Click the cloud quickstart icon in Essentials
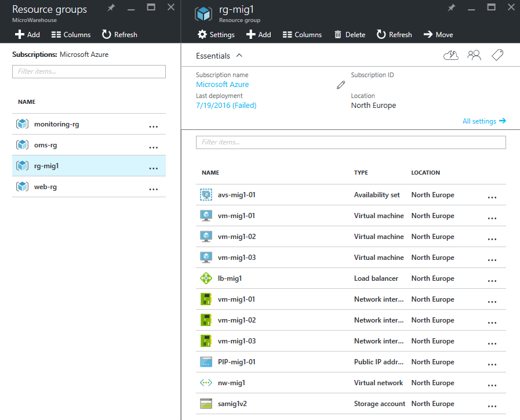Screen dimensions: 520x420 pyautogui.click(x=450, y=55)
